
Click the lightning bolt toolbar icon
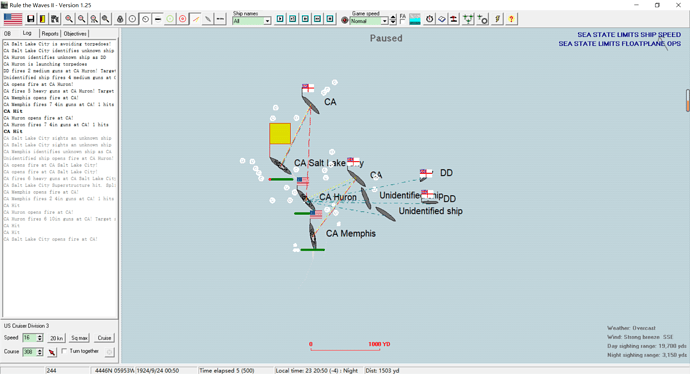[x=497, y=19]
